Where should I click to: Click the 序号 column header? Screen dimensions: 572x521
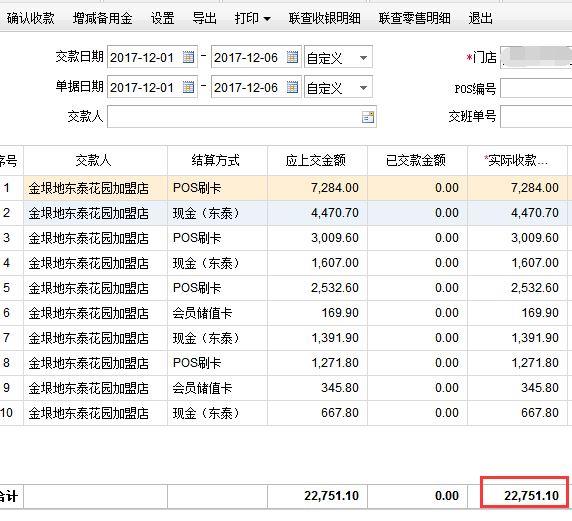point(11,160)
